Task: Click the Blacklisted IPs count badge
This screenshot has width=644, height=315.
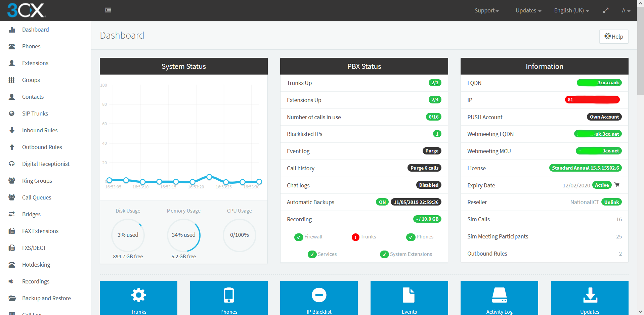Action: (x=437, y=134)
